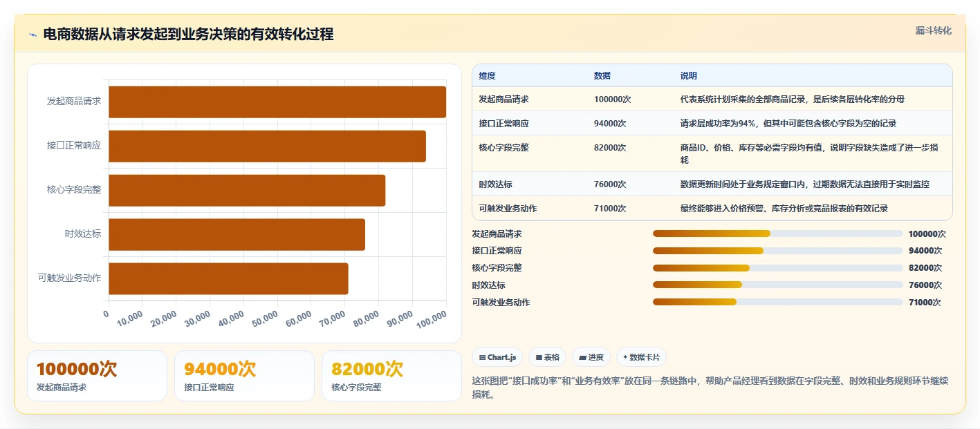Select the 表格 tag chip
980x429 pixels.
[548, 357]
